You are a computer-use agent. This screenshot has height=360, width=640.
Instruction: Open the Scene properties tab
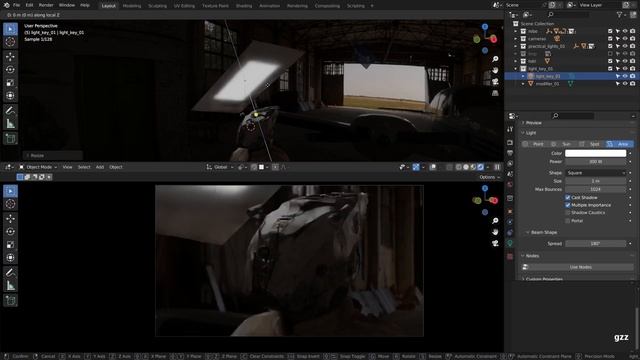(510, 174)
